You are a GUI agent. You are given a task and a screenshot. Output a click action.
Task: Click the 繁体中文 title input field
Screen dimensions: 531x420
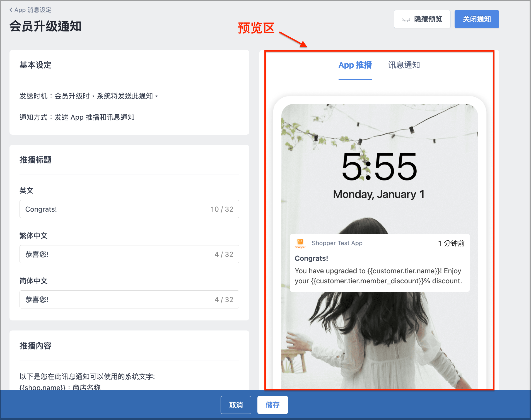[129, 254]
